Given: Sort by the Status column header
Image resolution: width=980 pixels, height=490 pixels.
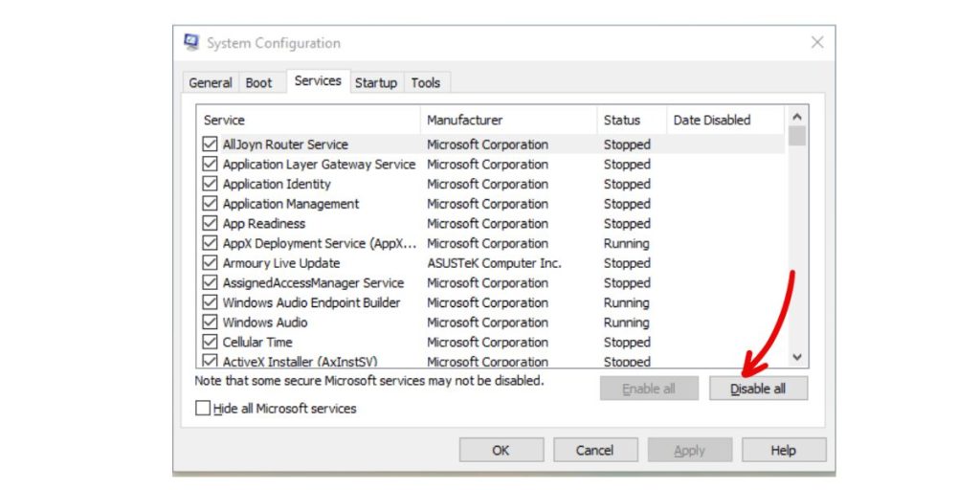Looking at the screenshot, I should [632, 120].
